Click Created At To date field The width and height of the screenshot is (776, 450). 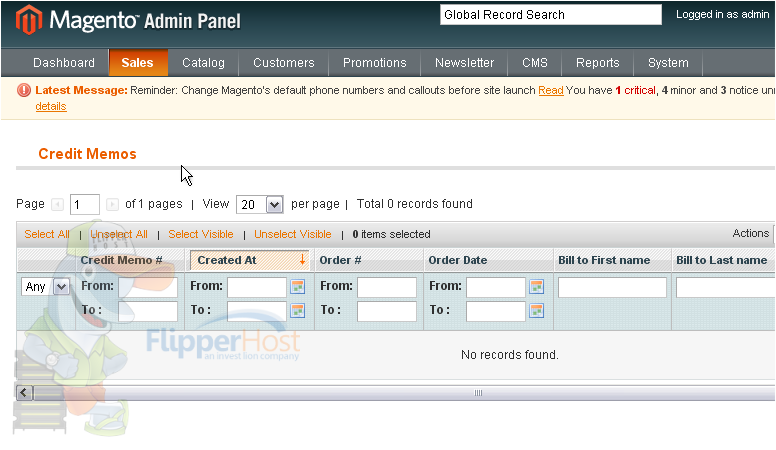(257, 311)
